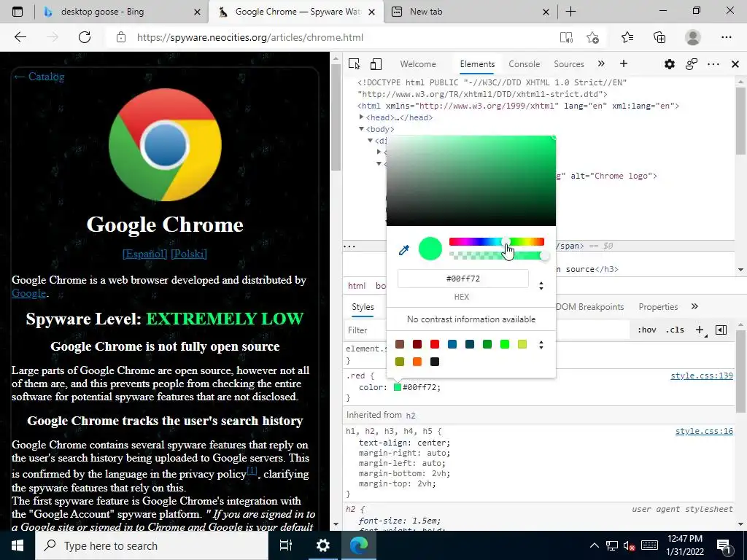The height and width of the screenshot is (560, 747).
Task: Switch the color palette set
Action: pyautogui.click(x=541, y=345)
